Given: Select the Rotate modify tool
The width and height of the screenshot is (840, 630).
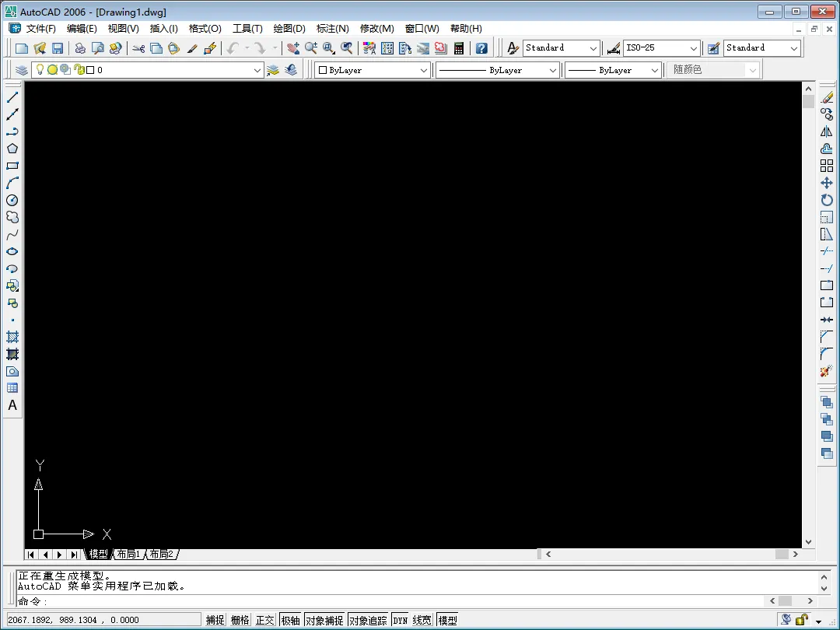Looking at the screenshot, I should point(827,200).
